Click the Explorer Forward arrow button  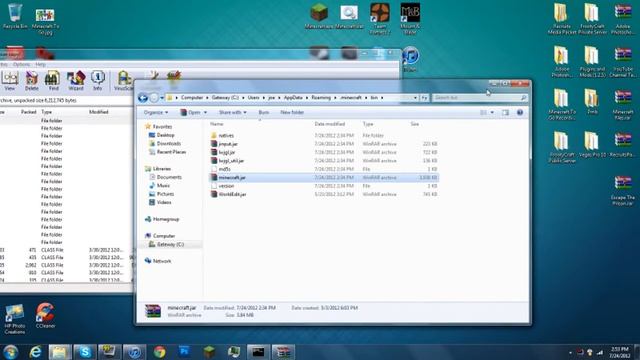pos(154,98)
